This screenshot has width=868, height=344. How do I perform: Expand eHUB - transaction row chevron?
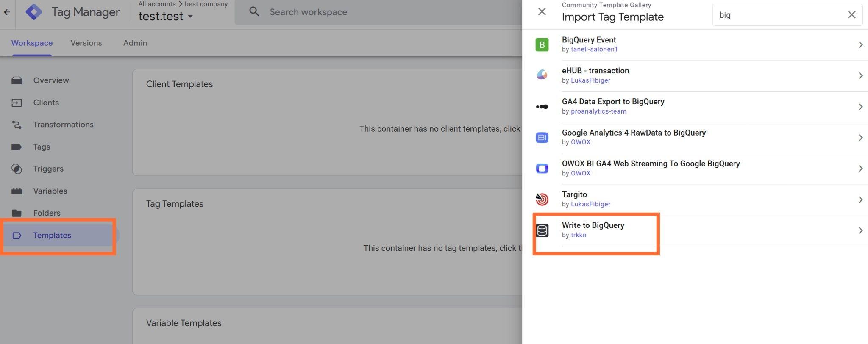coord(860,75)
